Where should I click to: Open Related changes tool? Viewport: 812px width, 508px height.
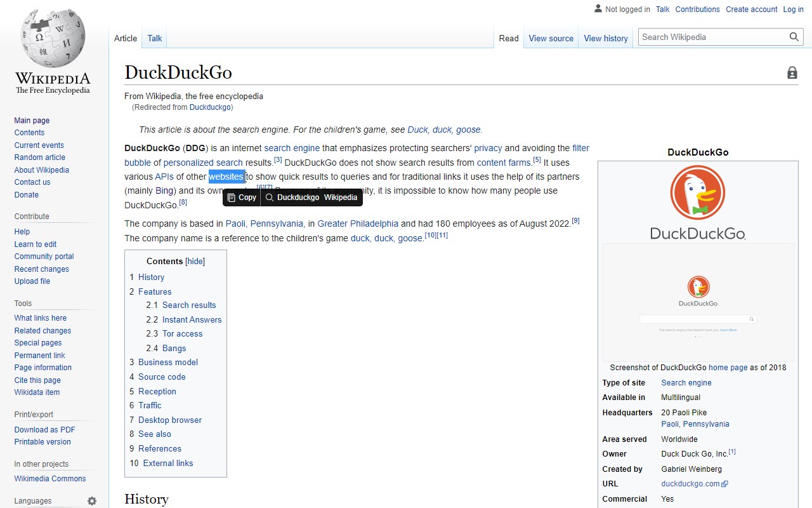[x=43, y=331]
